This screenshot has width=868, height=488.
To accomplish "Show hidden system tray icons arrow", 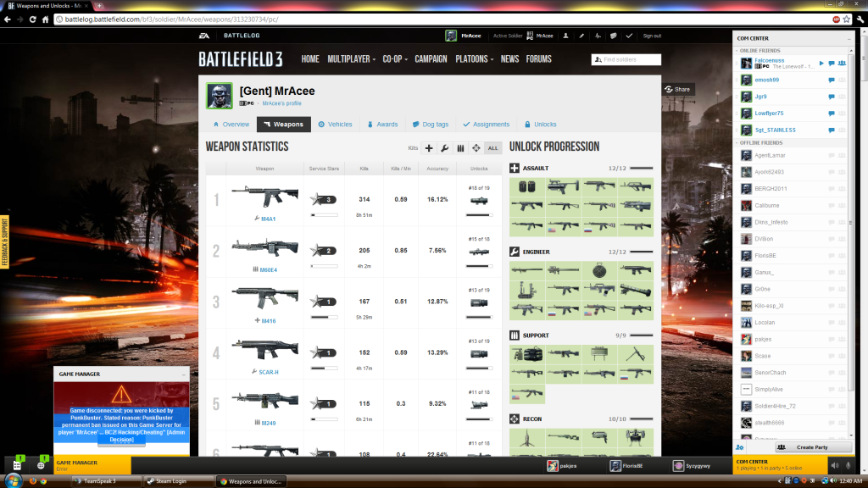I will pos(779,481).
